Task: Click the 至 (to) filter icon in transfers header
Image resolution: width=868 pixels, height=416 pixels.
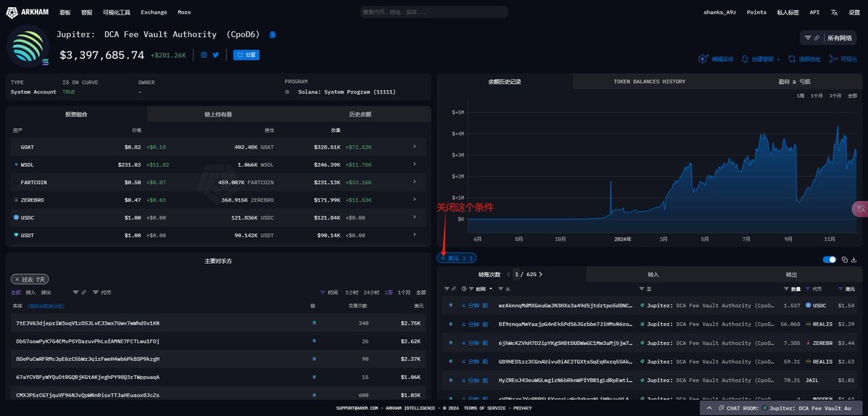Action: (643, 288)
